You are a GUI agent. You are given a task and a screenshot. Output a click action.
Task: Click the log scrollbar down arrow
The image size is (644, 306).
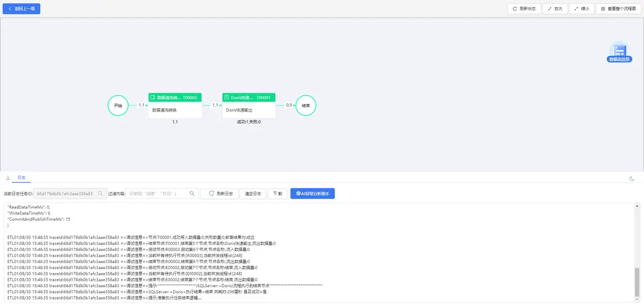click(x=638, y=300)
